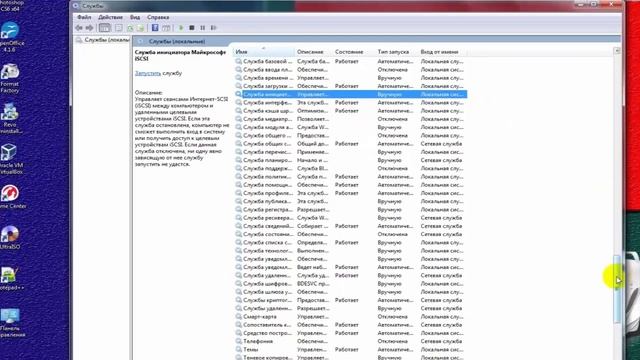The width and height of the screenshot is (640, 360).
Task: Open the Справка menu
Action: (158, 17)
